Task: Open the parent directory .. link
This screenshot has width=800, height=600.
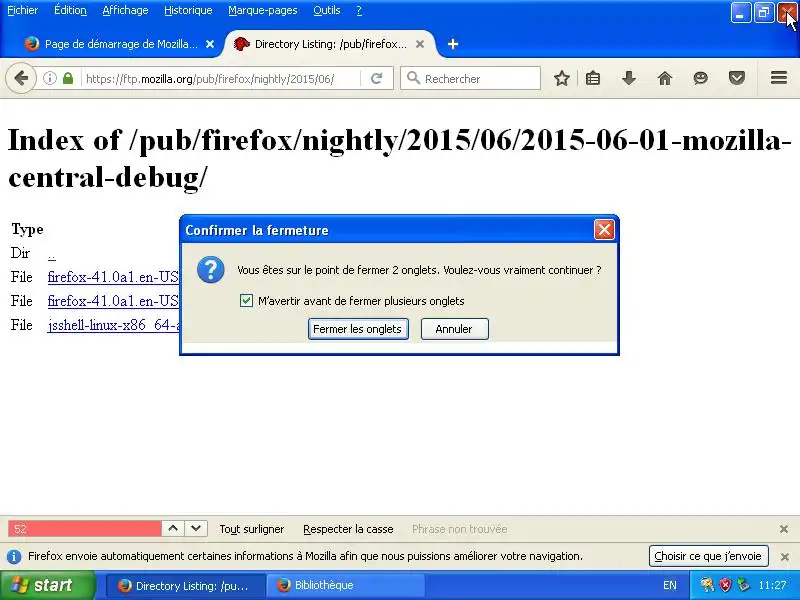Action: [52, 254]
